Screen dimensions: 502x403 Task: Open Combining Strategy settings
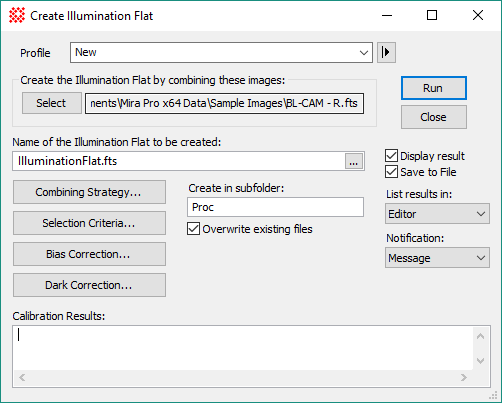point(89,192)
